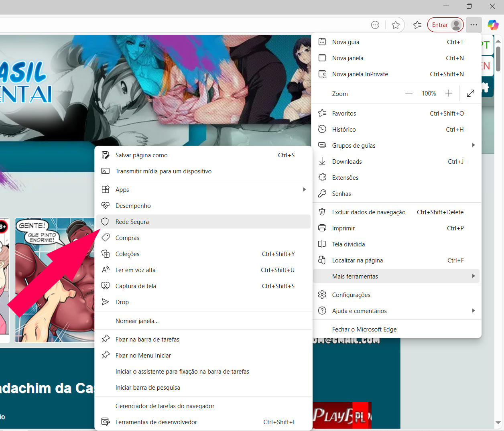
Task: Click the feedback smiley icon in address bar
Action: (x=375, y=25)
